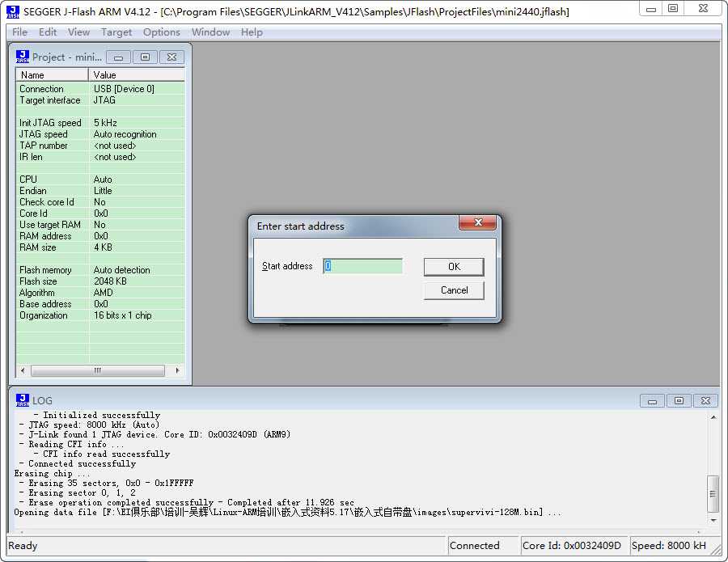Viewport: 728px width, 562px height.
Task: Click the LOG scroll up arrow
Action: 713,417
